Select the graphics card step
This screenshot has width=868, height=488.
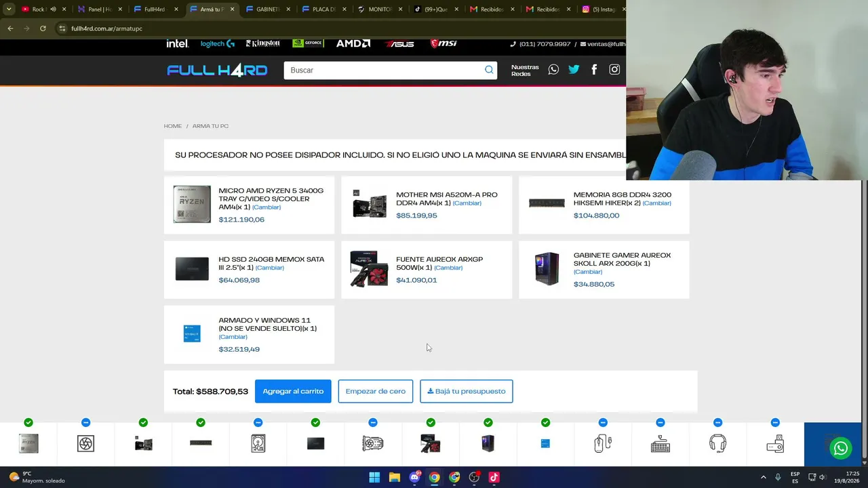(x=373, y=444)
